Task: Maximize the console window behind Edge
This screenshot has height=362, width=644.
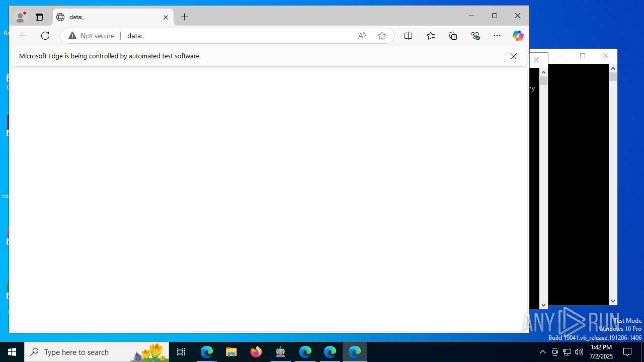Action: [x=583, y=56]
